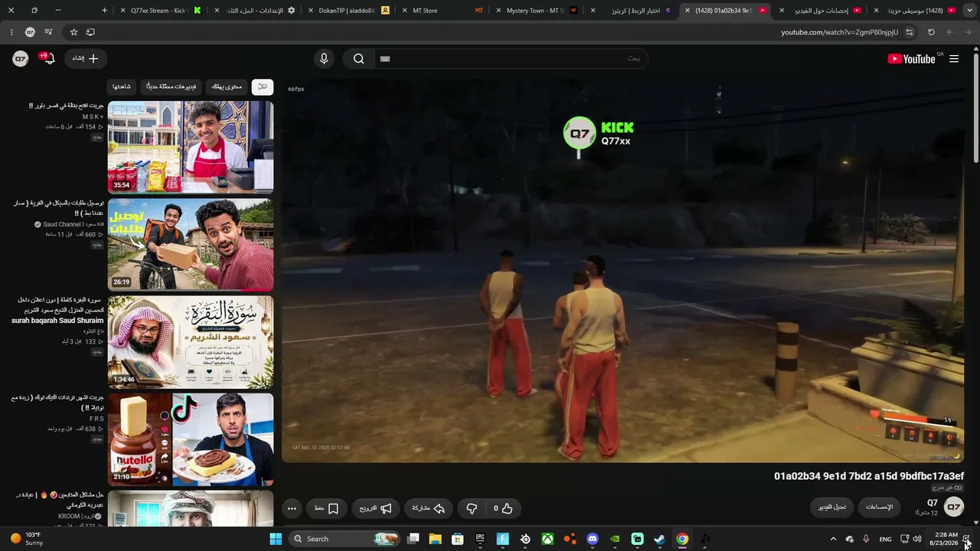Open volume control in system tray
The image size is (980, 551).
pos(917,539)
